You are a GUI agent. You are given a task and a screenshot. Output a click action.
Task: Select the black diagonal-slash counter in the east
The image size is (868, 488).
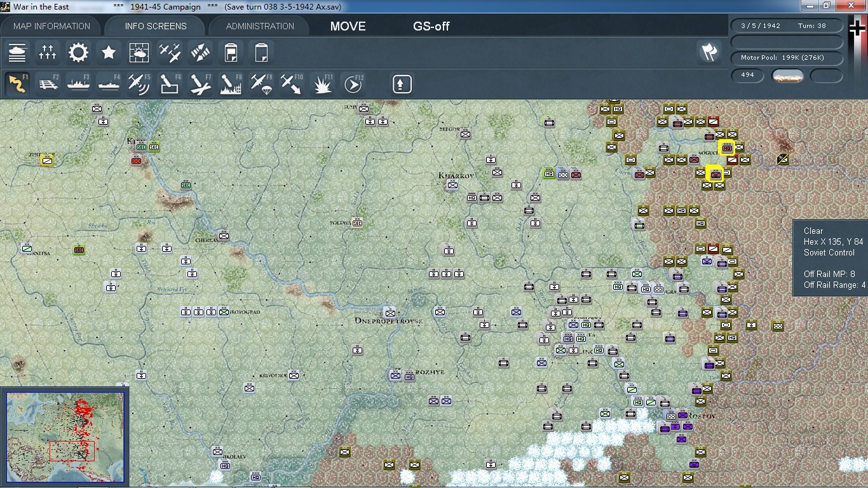[783, 159]
